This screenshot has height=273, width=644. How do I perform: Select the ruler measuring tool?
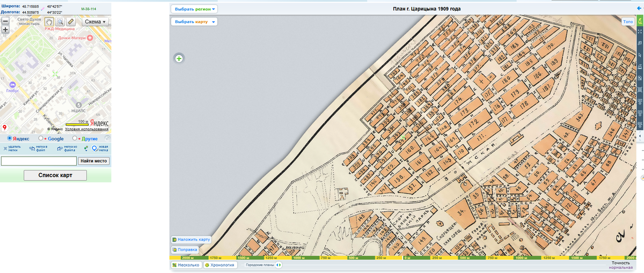click(x=71, y=21)
